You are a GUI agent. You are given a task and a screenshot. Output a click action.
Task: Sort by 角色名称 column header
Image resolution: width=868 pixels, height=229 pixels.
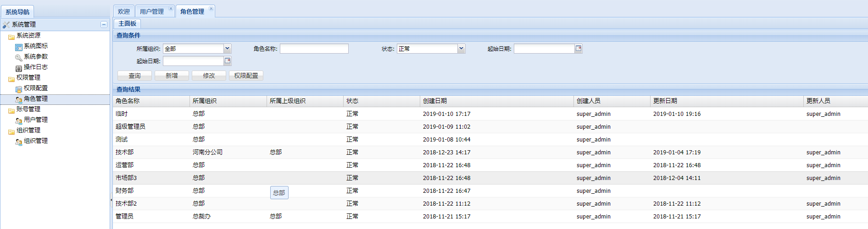pos(151,101)
